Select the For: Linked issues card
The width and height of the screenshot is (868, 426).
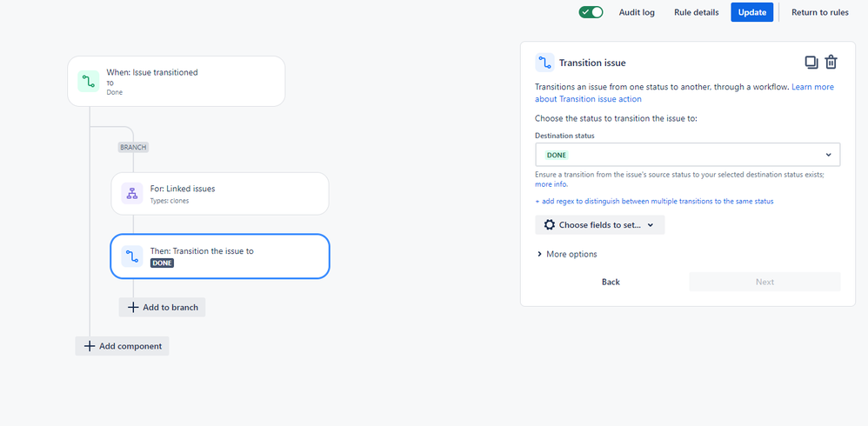(220, 194)
